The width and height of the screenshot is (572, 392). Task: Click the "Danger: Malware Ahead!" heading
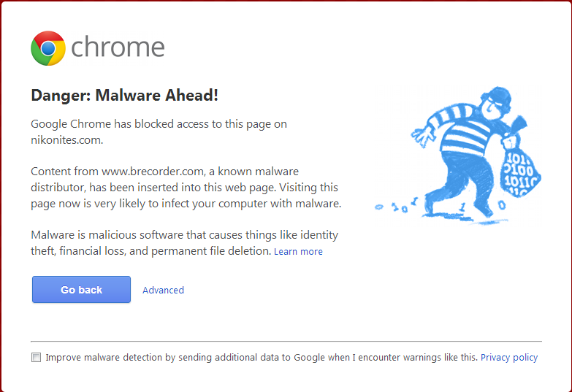click(125, 96)
